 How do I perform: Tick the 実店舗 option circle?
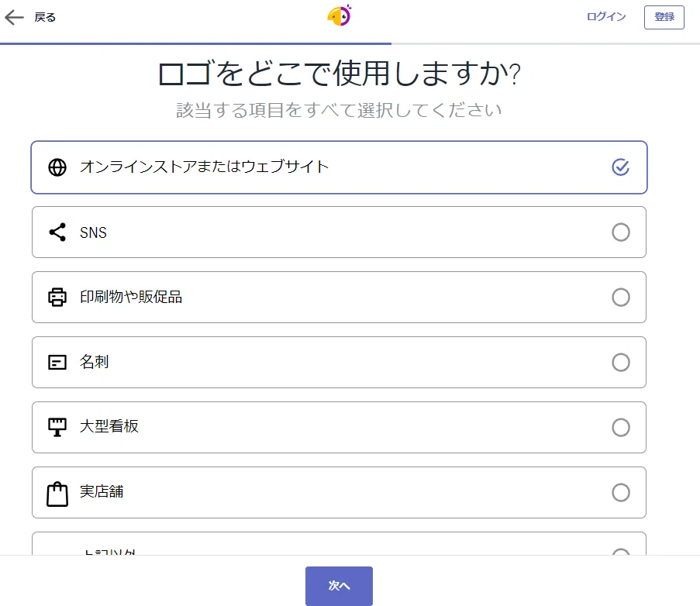[x=620, y=493]
